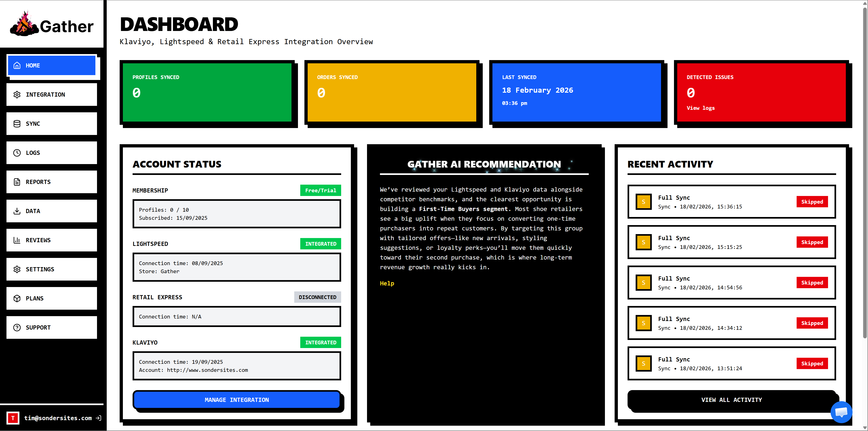Click View logs in Detected Issues card
The width and height of the screenshot is (868, 431).
[x=700, y=108]
